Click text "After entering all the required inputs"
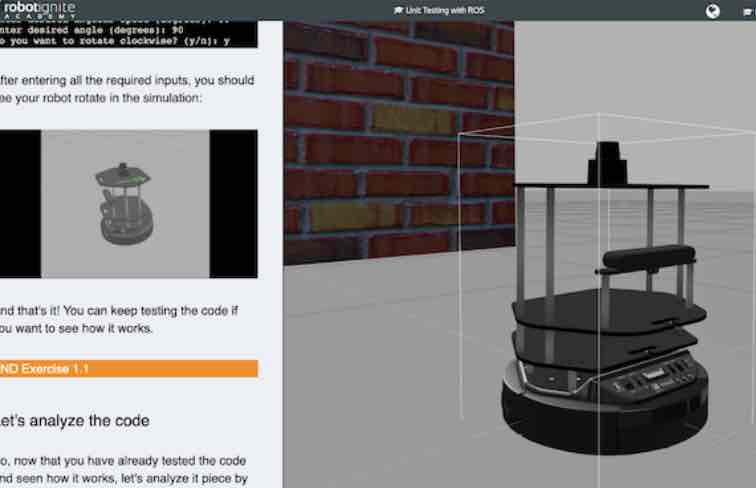The width and height of the screenshot is (756, 488). pos(95,80)
